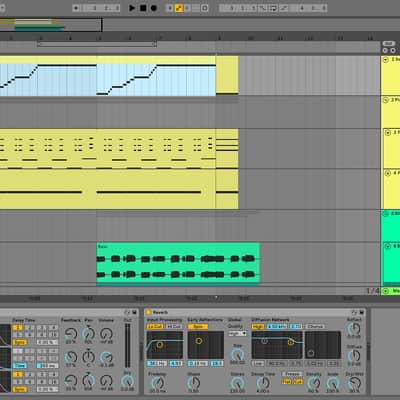Toggle the third delay line Sync button
The height and width of the screenshot is (400, 400).
tap(19, 389)
